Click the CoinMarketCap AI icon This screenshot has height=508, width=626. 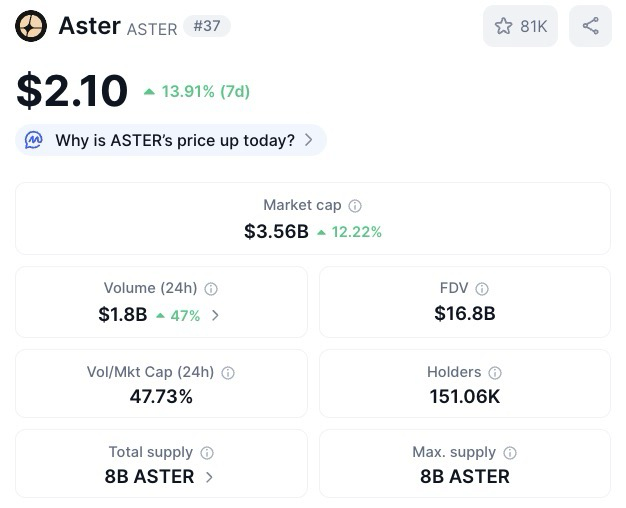click(34, 140)
